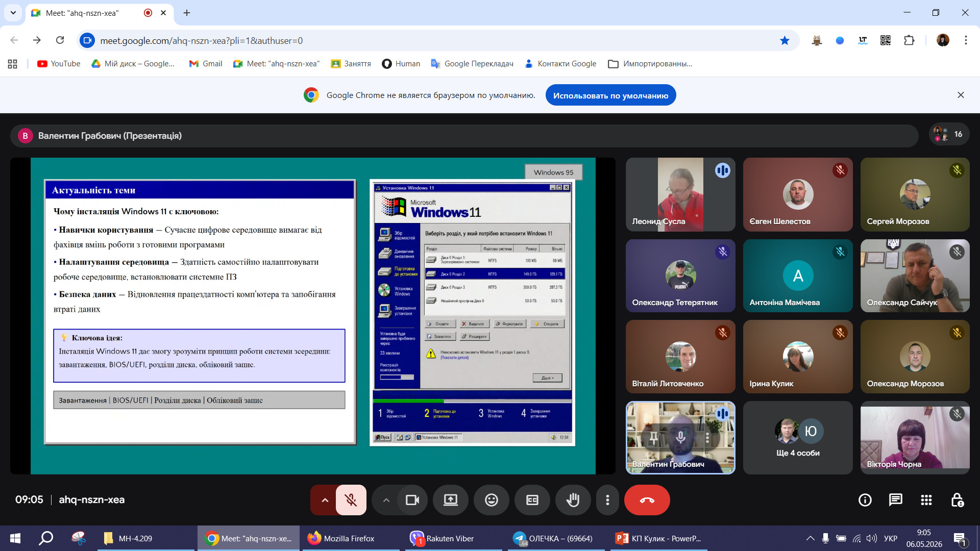
Task: Open the activities grid icon
Action: [x=926, y=500]
